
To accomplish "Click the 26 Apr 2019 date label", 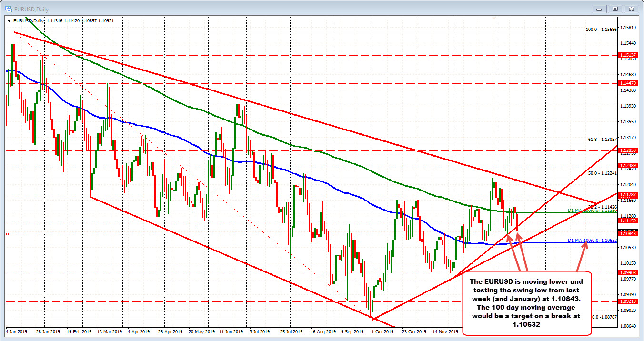I will (x=171, y=331).
